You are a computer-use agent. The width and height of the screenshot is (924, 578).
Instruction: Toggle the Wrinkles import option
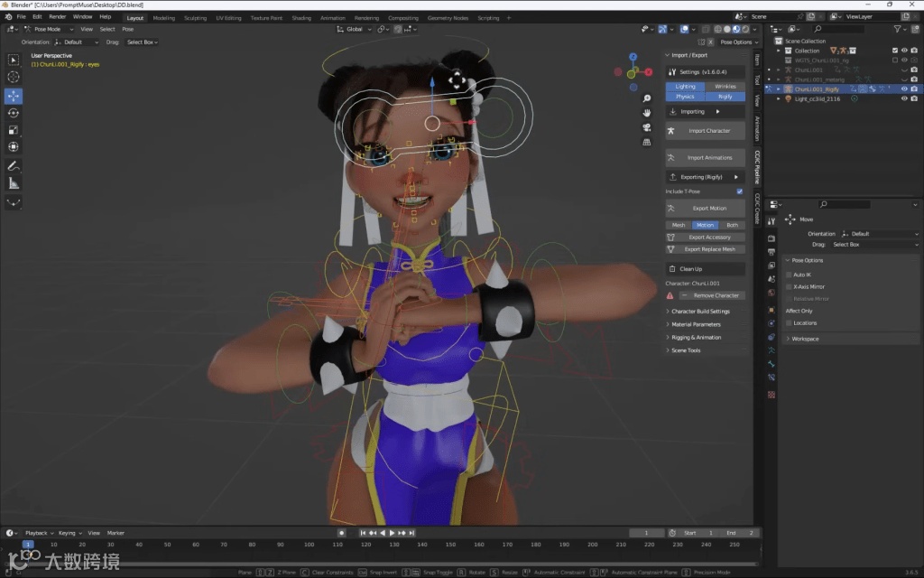(x=725, y=86)
